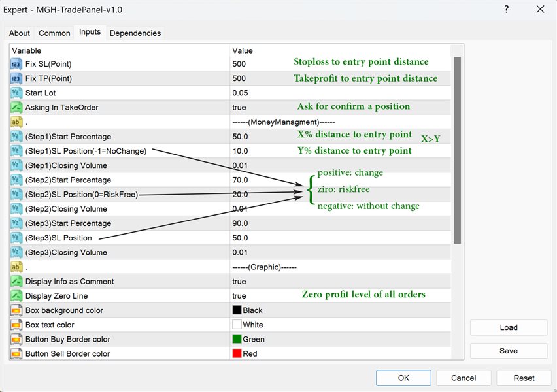Open Button Buy Border color Green dropdown

[253, 339]
